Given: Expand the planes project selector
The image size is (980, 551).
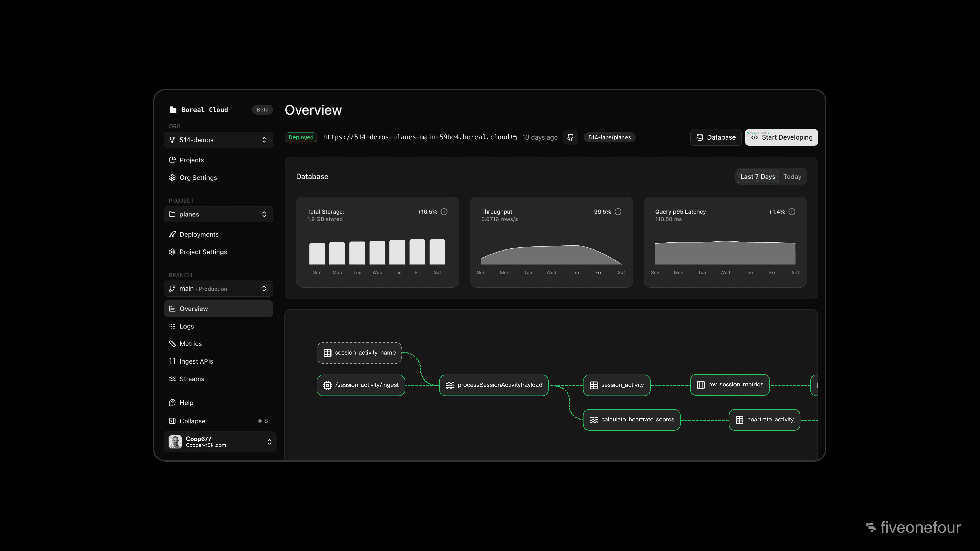Looking at the screenshot, I should [218, 214].
